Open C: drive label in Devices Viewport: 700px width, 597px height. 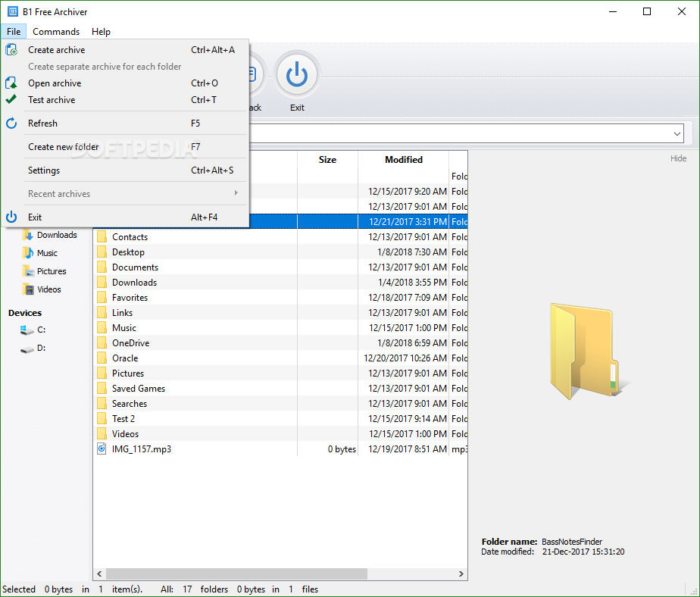click(x=41, y=330)
